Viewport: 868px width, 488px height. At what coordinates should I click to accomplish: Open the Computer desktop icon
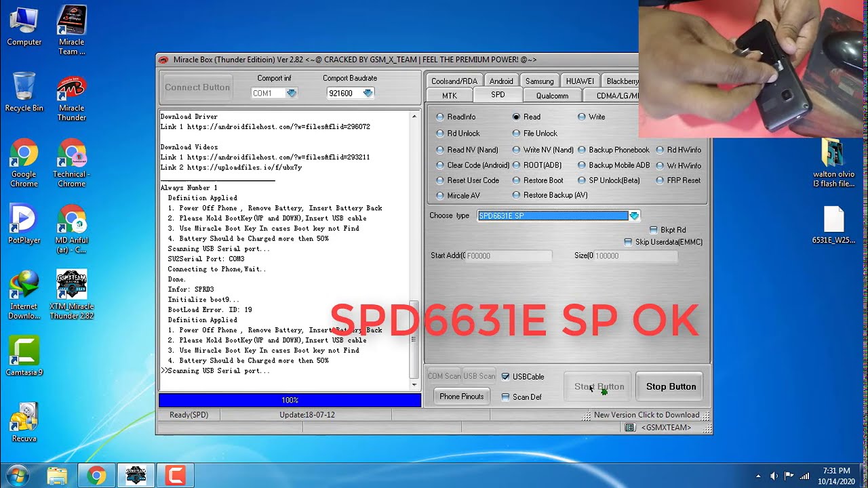click(24, 26)
